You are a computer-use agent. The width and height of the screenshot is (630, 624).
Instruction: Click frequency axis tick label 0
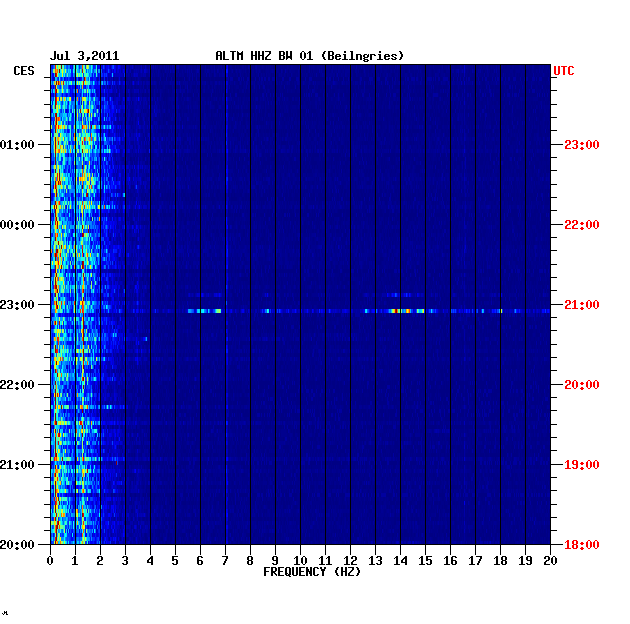pyautogui.click(x=50, y=561)
